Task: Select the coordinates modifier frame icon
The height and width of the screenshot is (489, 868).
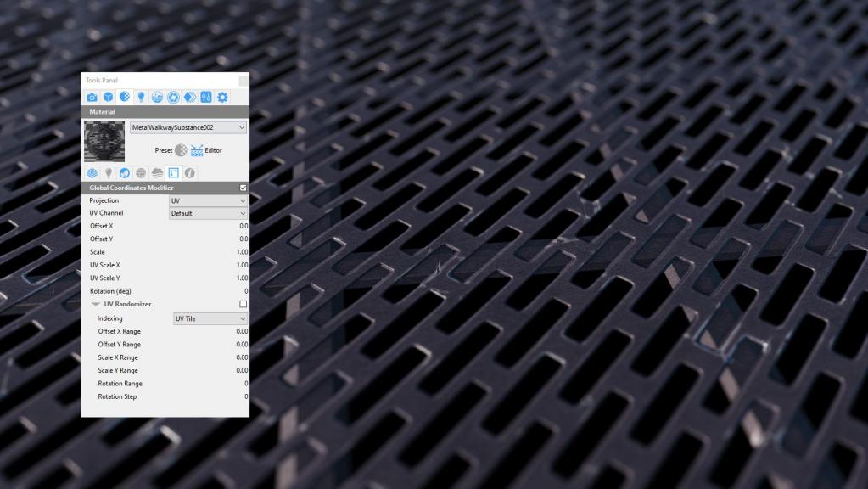Action: pyautogui.click(x=173, y=173)
